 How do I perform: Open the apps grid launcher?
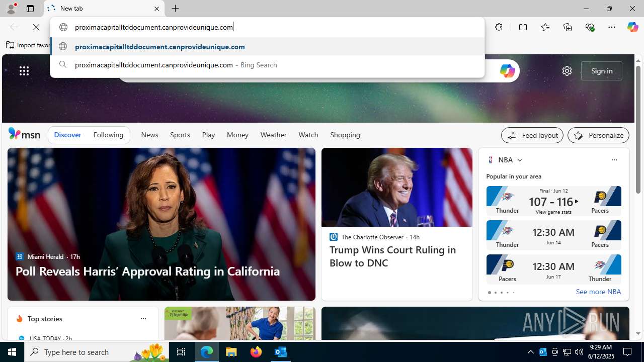tap(24, 71)
